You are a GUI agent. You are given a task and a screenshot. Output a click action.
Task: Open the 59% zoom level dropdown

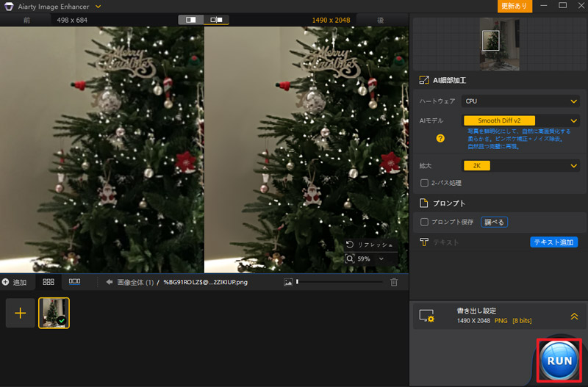[x=381, y=259]
